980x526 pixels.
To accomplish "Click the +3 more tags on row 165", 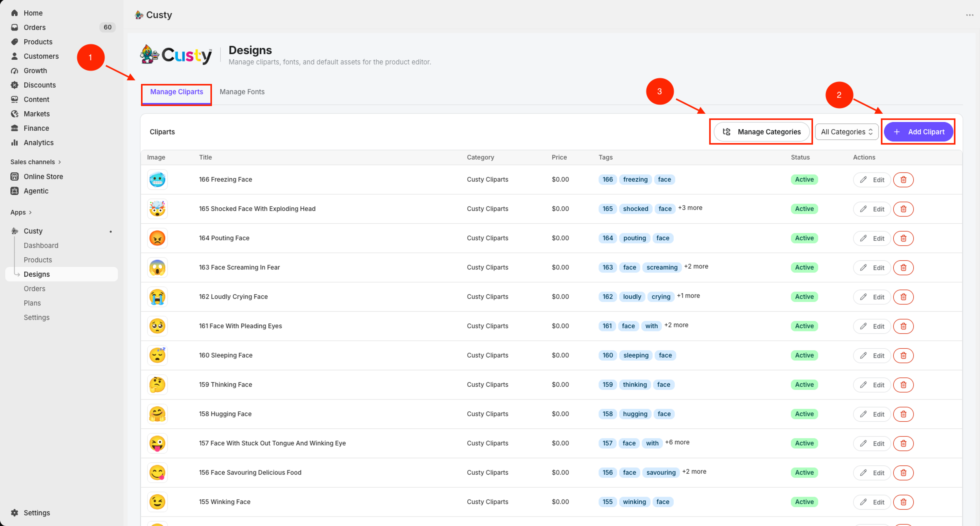I will point(690,208).
